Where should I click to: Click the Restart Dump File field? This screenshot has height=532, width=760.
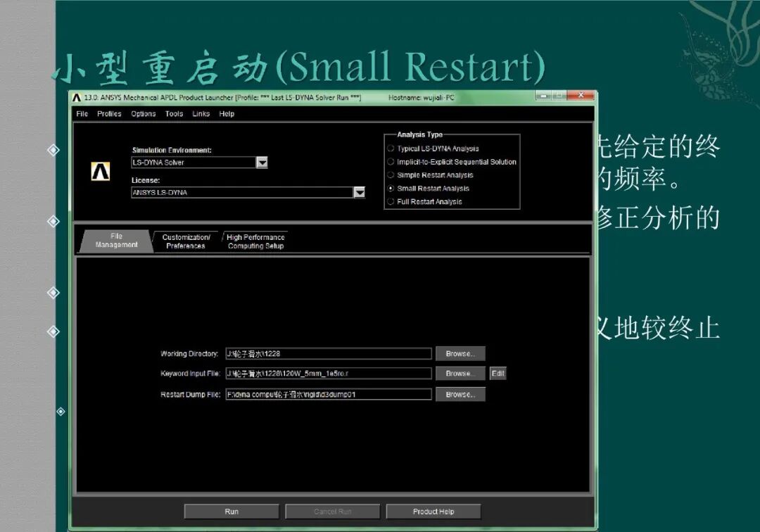click(x=329, y=394)
